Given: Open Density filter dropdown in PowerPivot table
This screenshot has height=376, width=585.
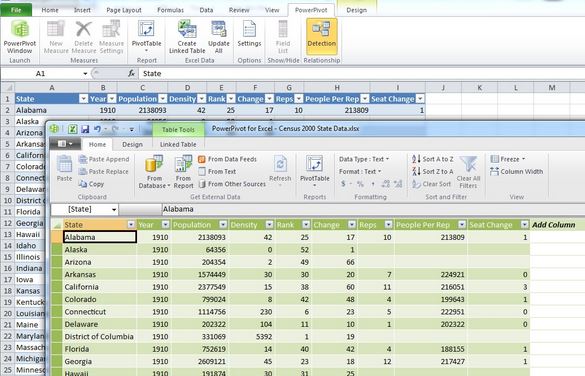Looking at the screenshot, I should pos(269,225).
